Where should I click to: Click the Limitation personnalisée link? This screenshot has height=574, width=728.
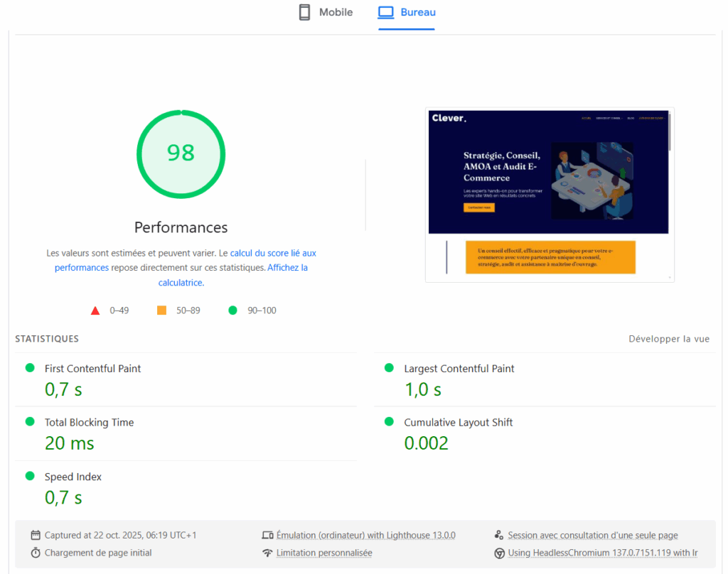point(324,553)
